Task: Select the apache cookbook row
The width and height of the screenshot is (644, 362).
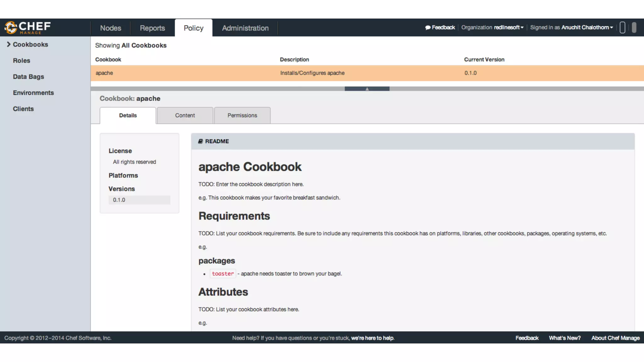Action: point(104,73)
